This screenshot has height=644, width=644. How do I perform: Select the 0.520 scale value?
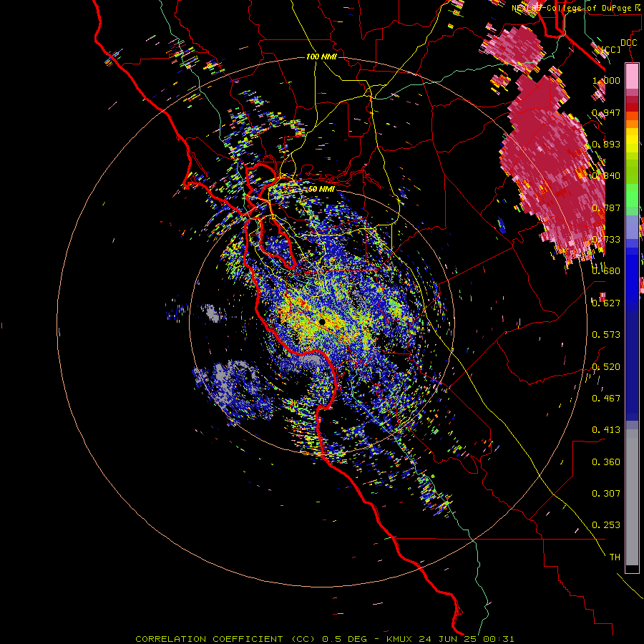[x=606, y=367]
